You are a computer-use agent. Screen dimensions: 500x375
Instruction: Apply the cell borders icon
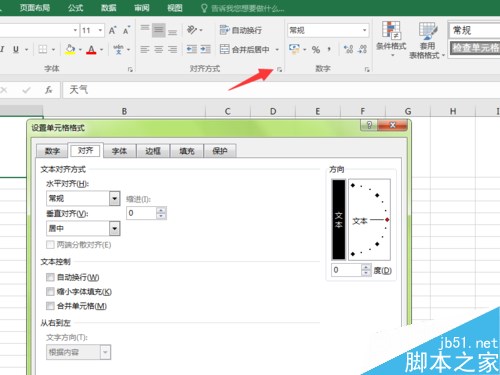pyautogui.click(x=43, y=49)
